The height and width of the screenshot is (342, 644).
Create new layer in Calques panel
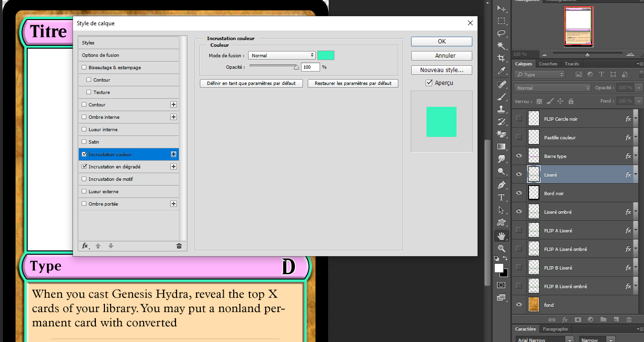(616, 319)
